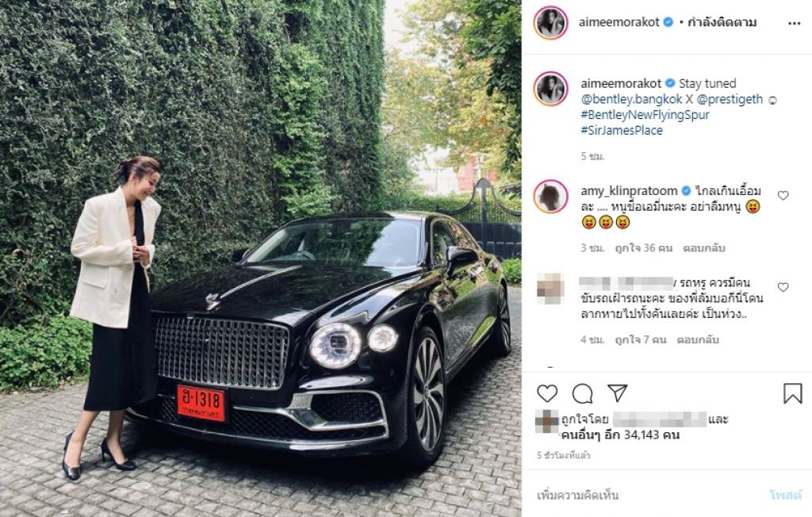View the other 34,143 likers list

(x=620, y=435)
